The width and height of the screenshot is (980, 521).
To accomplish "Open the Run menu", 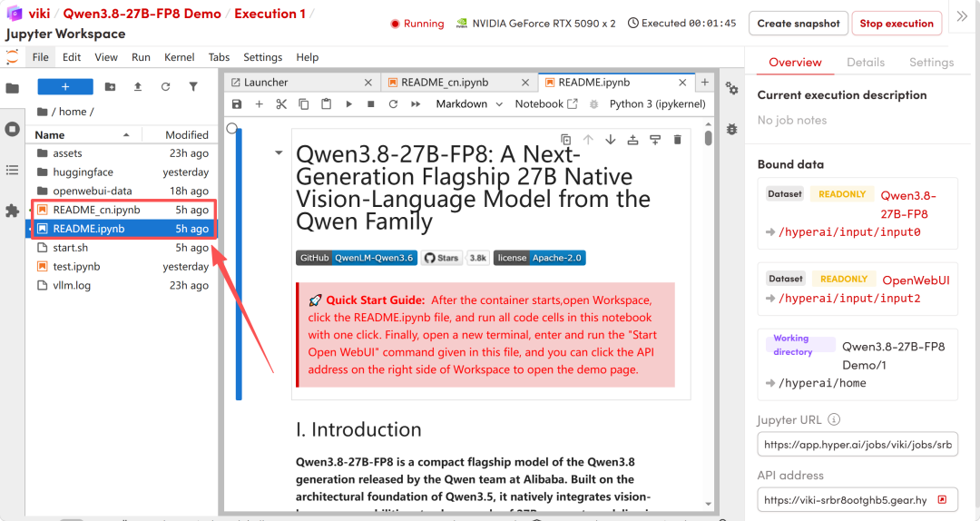I will click(142, 57).
